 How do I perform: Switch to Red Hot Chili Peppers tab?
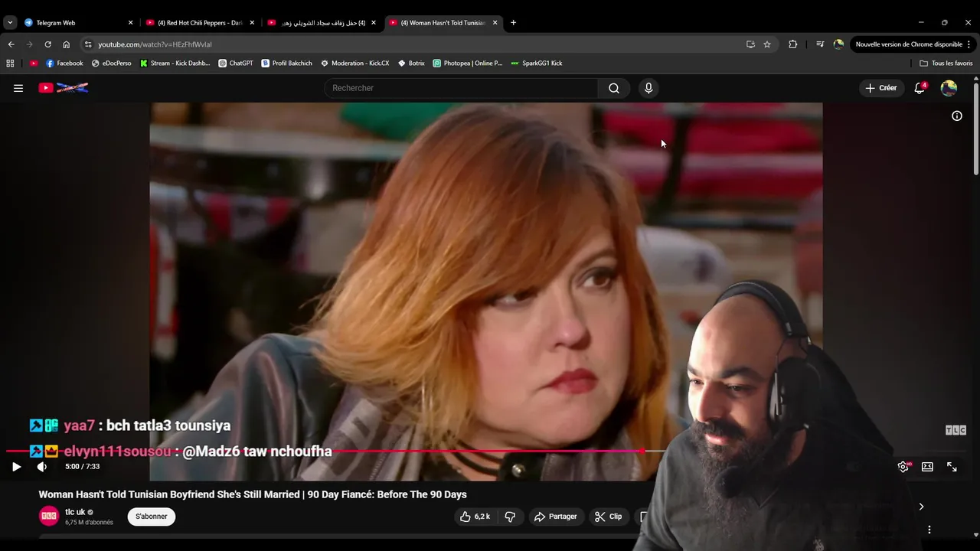point(201,23)
